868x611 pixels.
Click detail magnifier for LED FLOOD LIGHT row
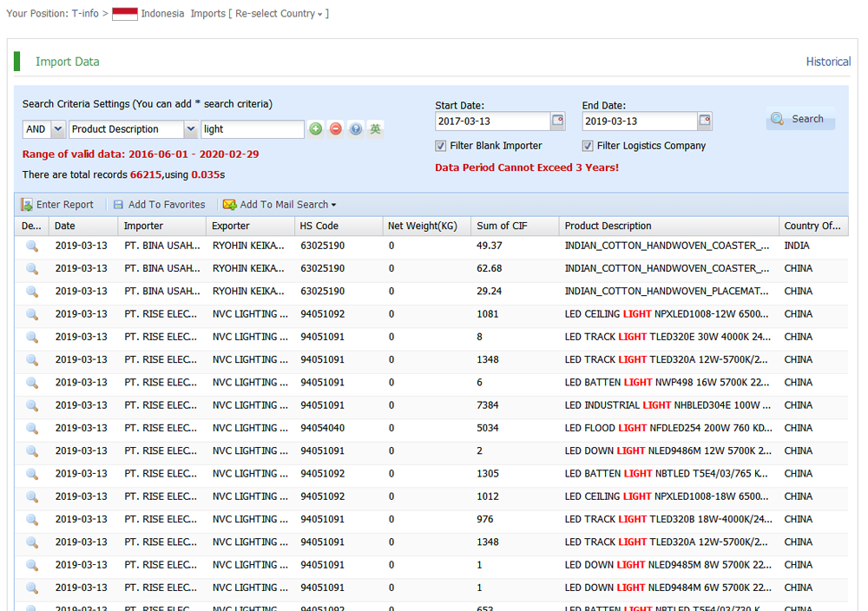[x=32, y=428]
